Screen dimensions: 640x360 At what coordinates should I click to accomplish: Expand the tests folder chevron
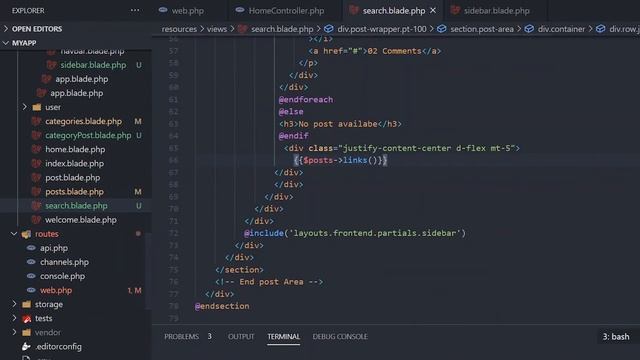click(14, 318)
